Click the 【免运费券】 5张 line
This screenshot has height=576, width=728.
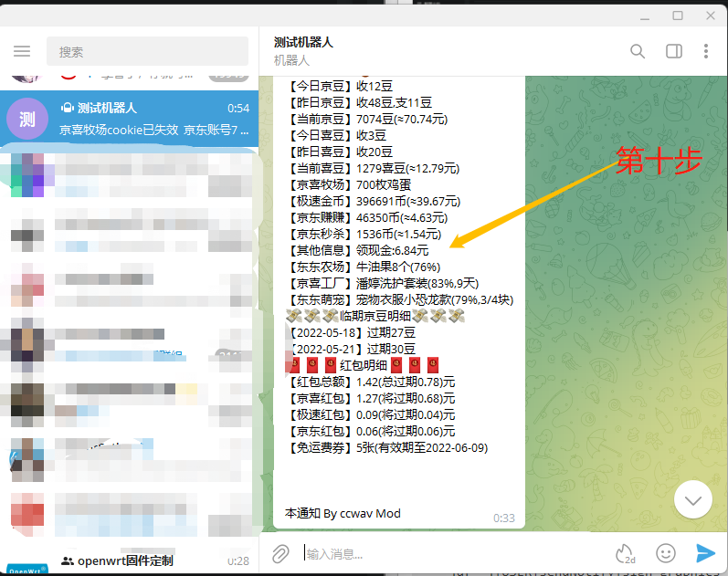(x=388, y=448)
